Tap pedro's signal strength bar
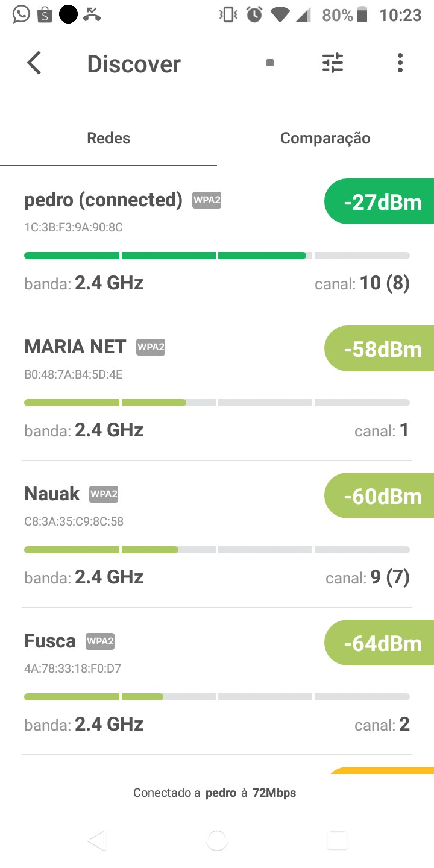The width and height of the screenshot is (434, 868). [x=216, y=256]
